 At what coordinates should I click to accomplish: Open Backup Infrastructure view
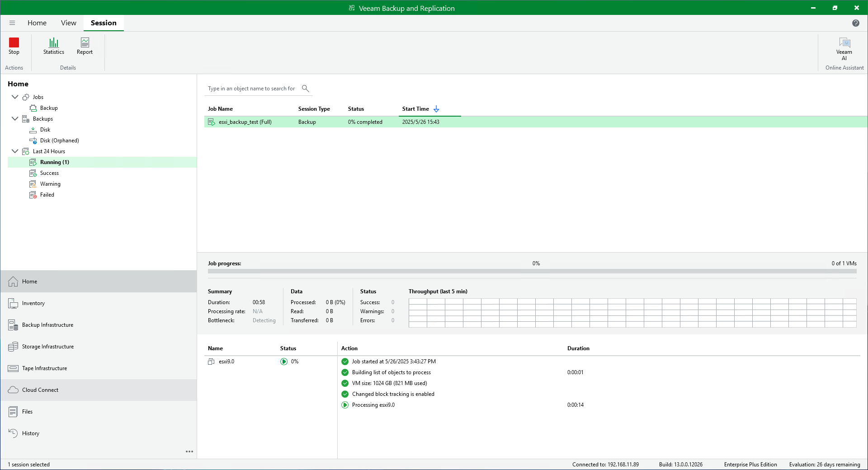[99, 325]
